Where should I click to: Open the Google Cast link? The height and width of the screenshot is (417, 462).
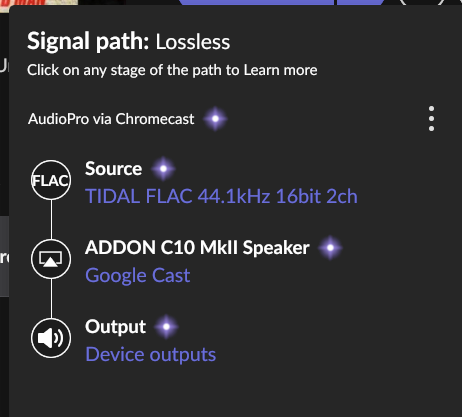tap(138, 275)
